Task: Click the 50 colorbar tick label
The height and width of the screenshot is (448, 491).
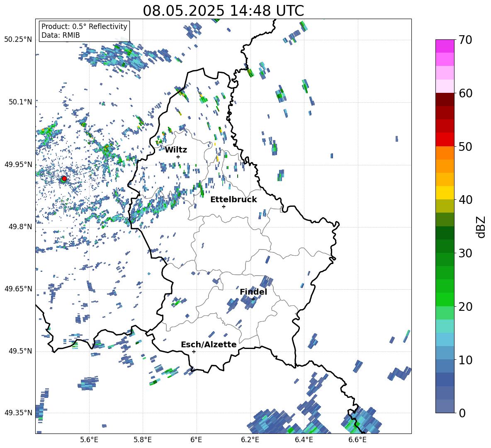Action: (x=465, y=146)
